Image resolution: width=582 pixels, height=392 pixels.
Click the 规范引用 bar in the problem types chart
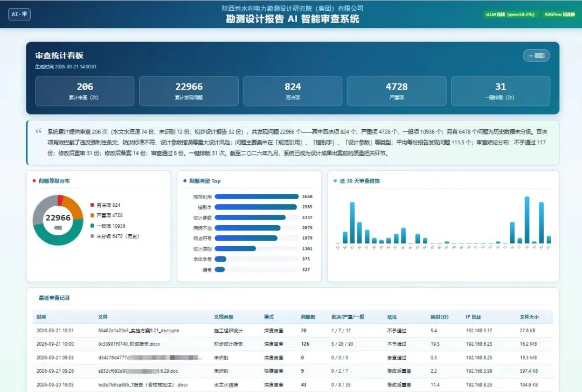(x=257, y=197)
